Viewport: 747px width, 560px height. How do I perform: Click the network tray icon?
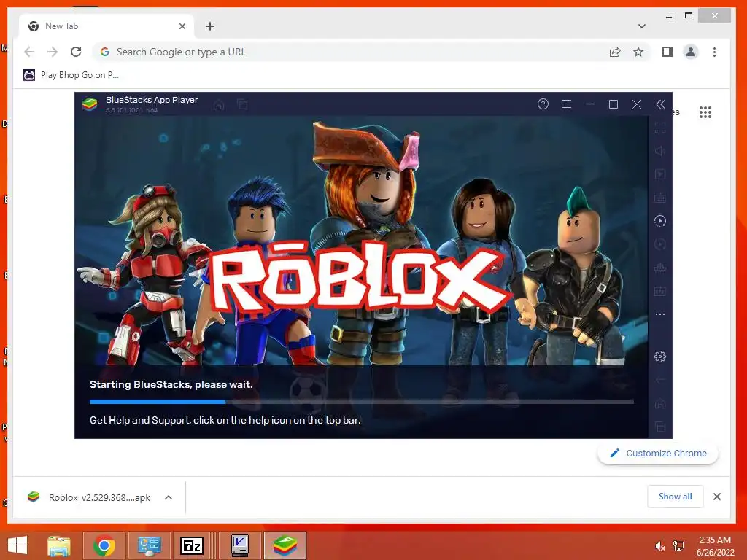point(678,546)
